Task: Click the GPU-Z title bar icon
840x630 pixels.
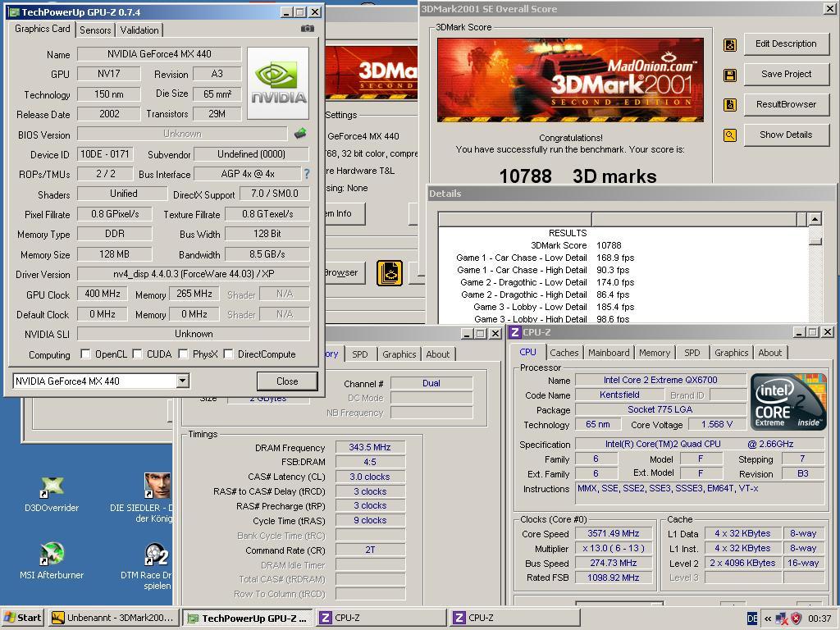Action: coord(15,11)
